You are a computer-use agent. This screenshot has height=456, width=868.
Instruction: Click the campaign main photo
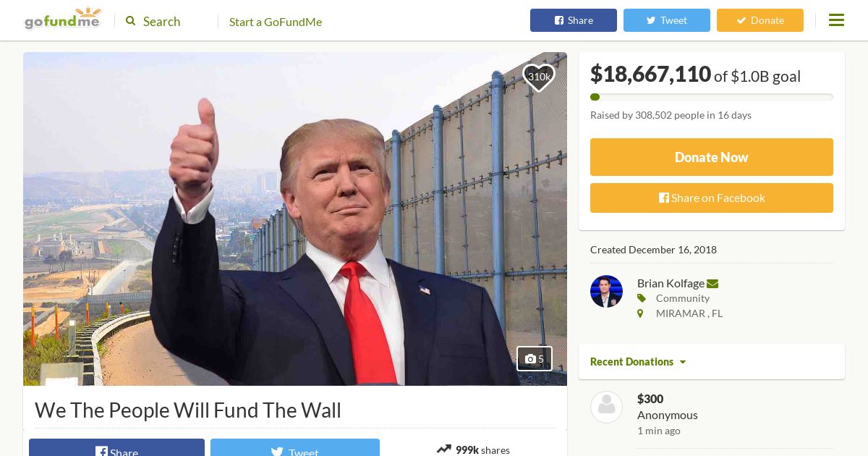click(295, 219)
